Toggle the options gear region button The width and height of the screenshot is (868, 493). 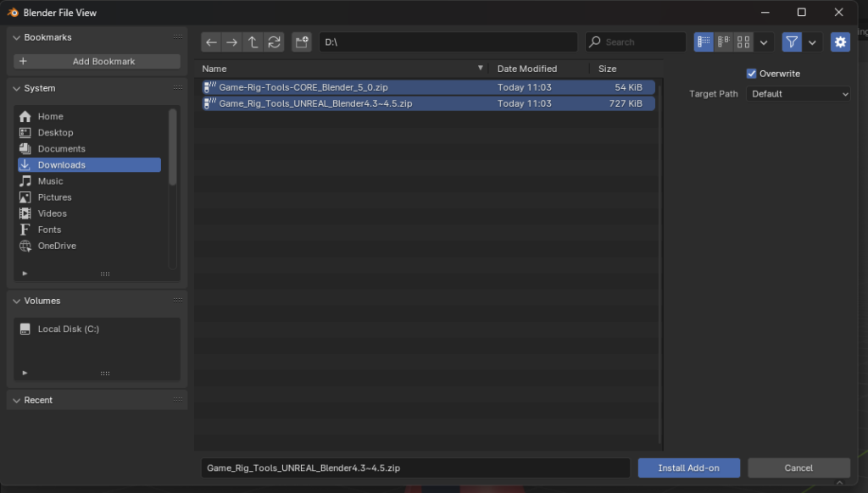coord(840,42)
